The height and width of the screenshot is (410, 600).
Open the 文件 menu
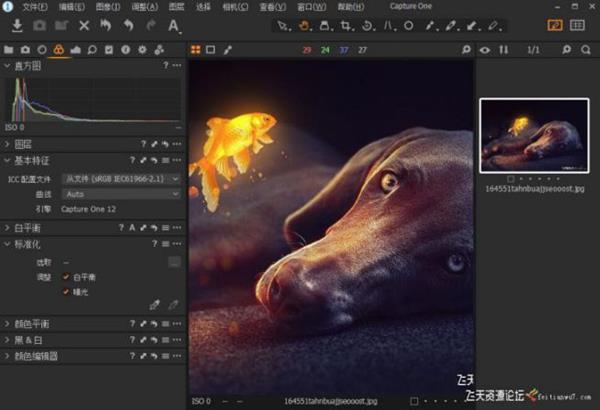pyautogui.click(x=33, y=7)
